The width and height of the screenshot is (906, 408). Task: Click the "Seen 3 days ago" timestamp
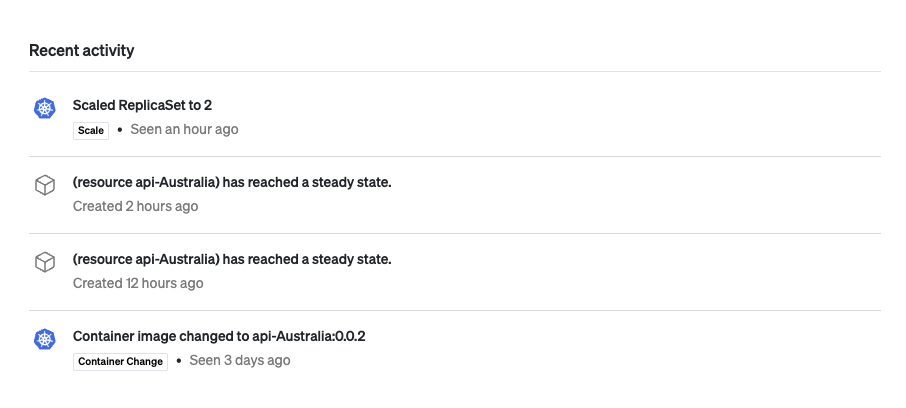click(240, 360)
